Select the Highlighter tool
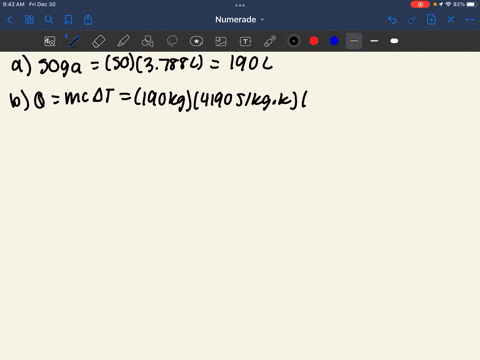Screen dimensions: 480x360 point(123,41)
